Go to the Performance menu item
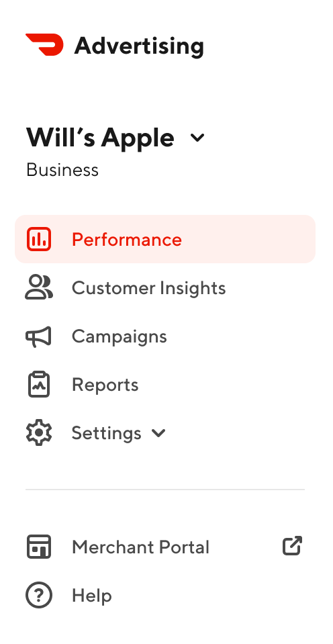333x644 pixels. coord(165,239)
